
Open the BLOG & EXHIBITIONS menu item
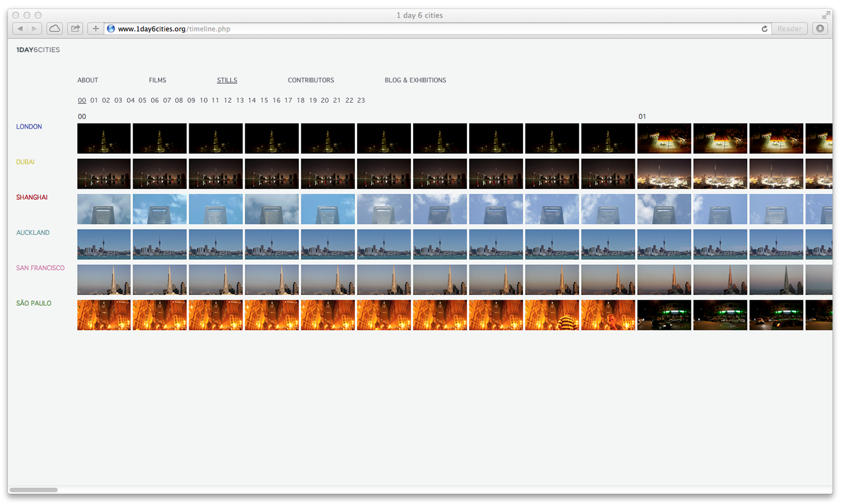click(x=415, y=80)
